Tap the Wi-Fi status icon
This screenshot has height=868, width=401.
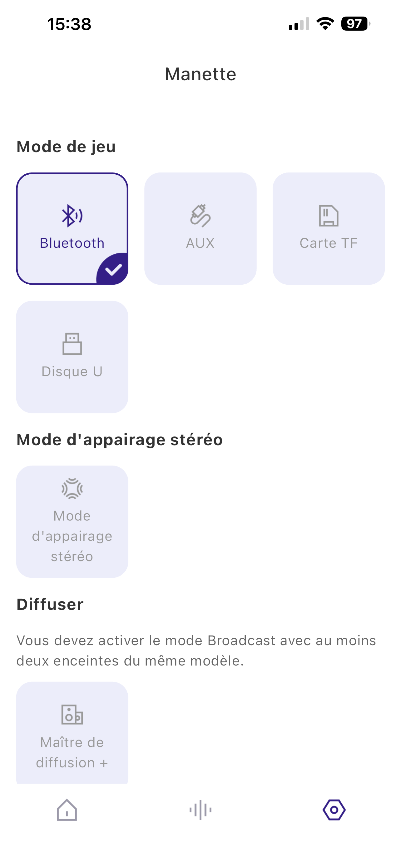point(325,24)
